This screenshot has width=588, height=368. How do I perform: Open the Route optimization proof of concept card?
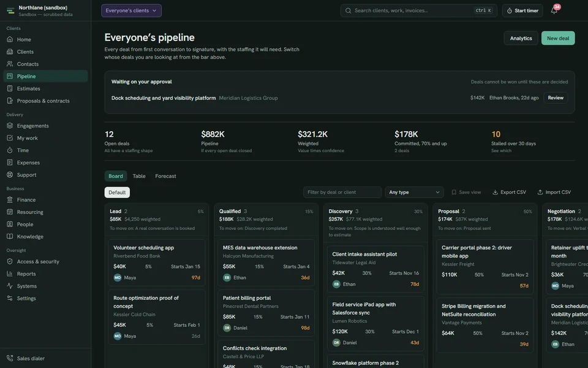(157, 317)
